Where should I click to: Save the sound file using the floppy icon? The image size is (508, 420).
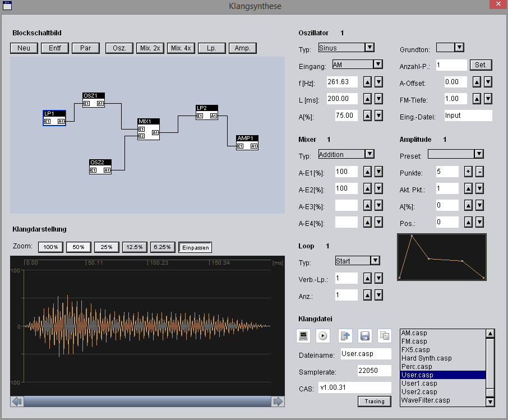coord(364,336)
